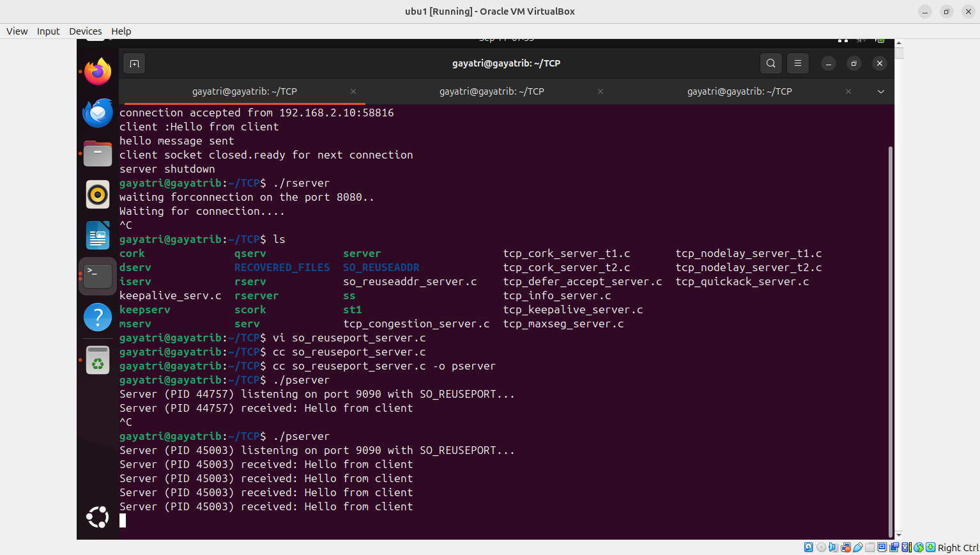The height and width of the screenshot is (555, 980).
Task: Open Thunderbird Mail from the dock
Action: tap(98, 113)
